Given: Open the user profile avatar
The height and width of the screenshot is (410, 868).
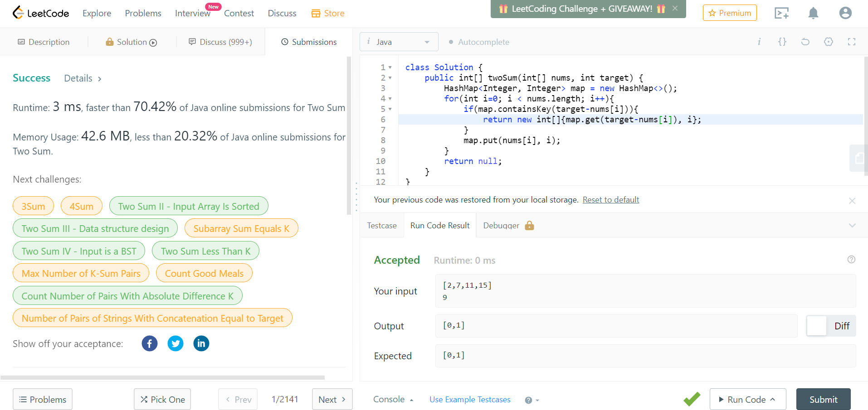Looking at the screenshot, I should pos(845,13).
